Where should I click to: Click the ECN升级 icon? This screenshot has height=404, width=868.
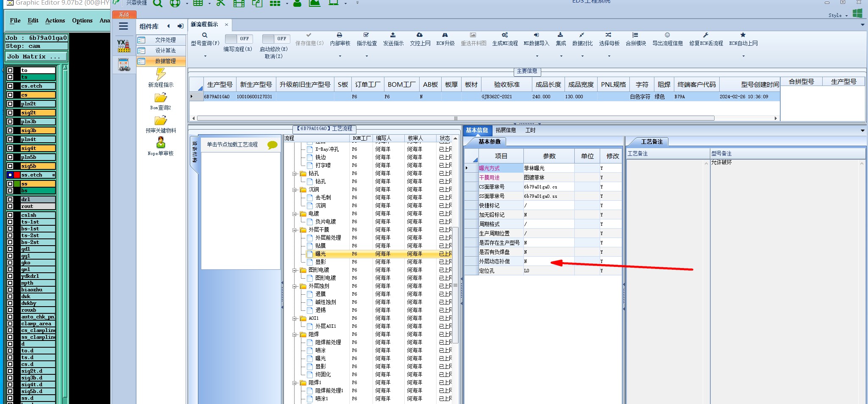tap(445, 35)
